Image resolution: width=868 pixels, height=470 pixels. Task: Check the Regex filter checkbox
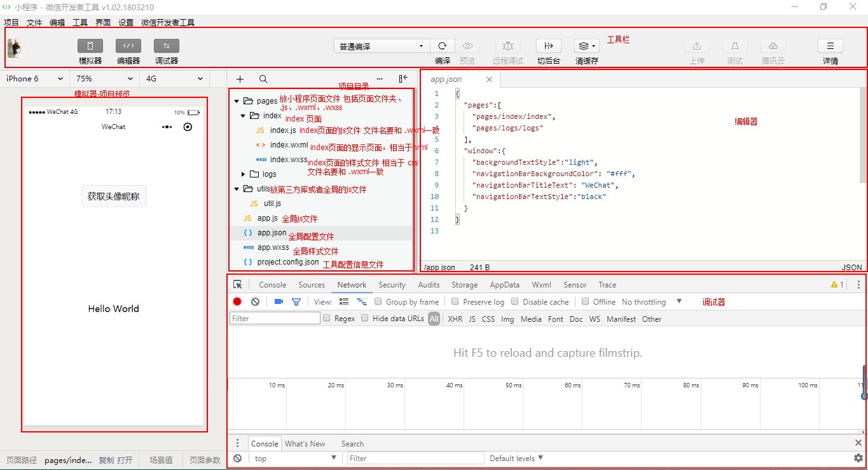[327, 318]
